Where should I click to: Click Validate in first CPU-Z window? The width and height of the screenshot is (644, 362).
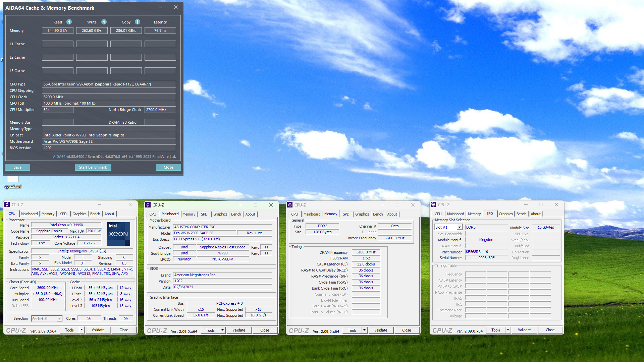pyautogui.click(x=98, y=330)
